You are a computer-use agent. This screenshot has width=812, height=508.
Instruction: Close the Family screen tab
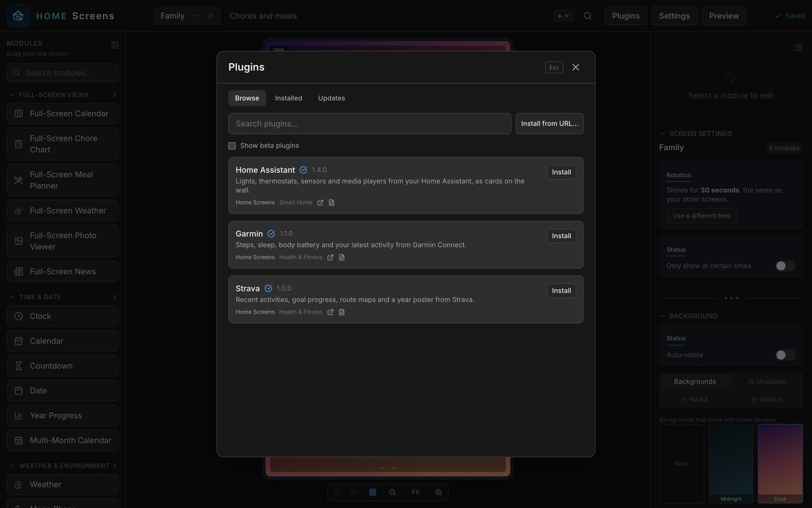click(x=211, y=16)
